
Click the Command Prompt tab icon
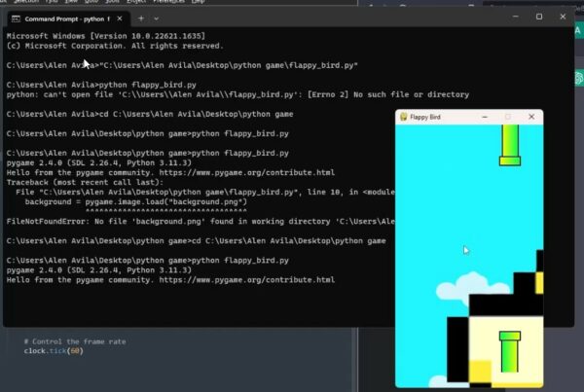click(16, 18)
